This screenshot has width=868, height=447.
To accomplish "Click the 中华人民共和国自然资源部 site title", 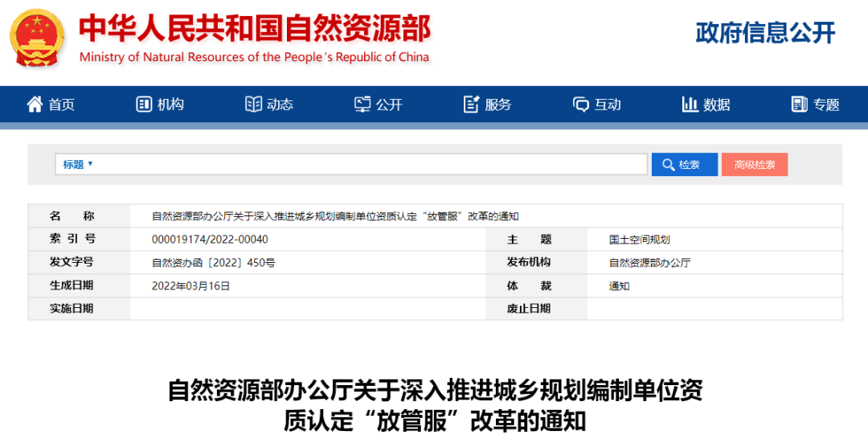I will click(255, 28).
